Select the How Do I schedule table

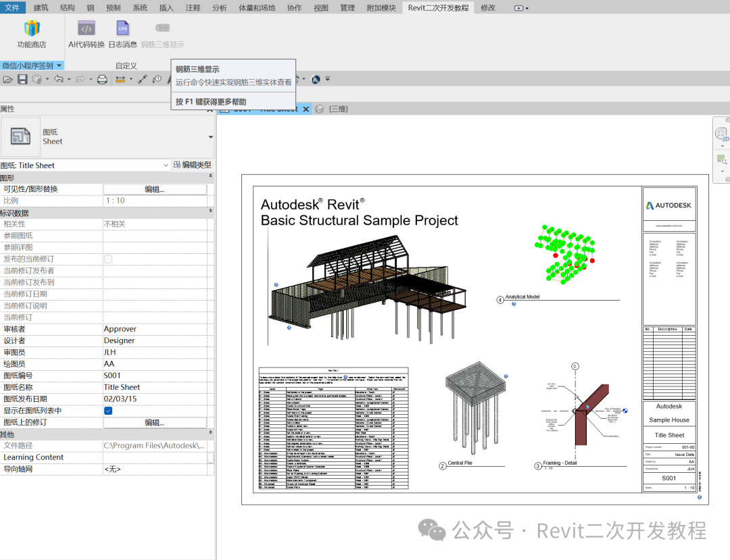(333, 428)
